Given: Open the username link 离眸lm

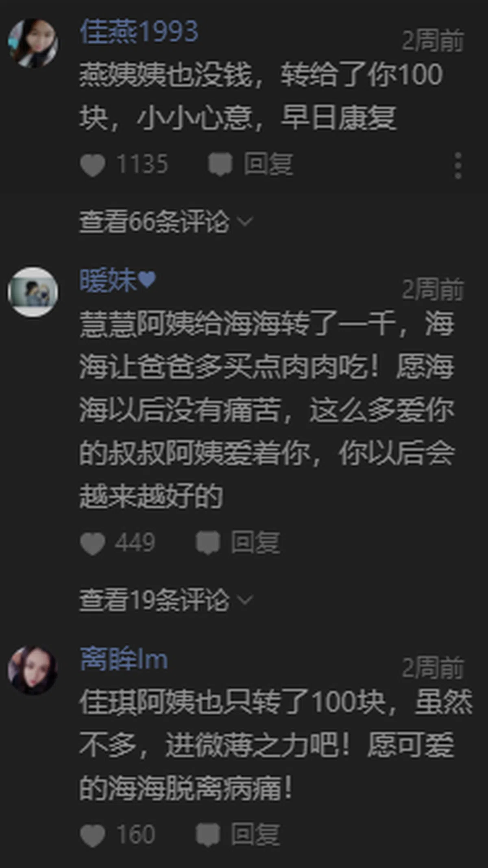Looking at the screenshot, I should [124, 659].
